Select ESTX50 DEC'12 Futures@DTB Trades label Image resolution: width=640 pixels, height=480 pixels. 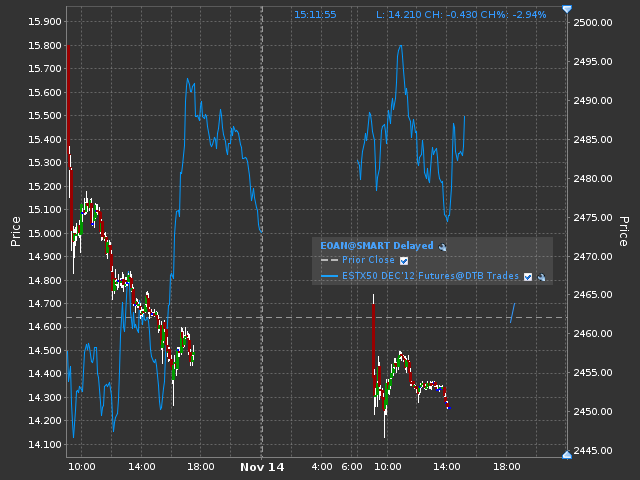pos(430,276)
